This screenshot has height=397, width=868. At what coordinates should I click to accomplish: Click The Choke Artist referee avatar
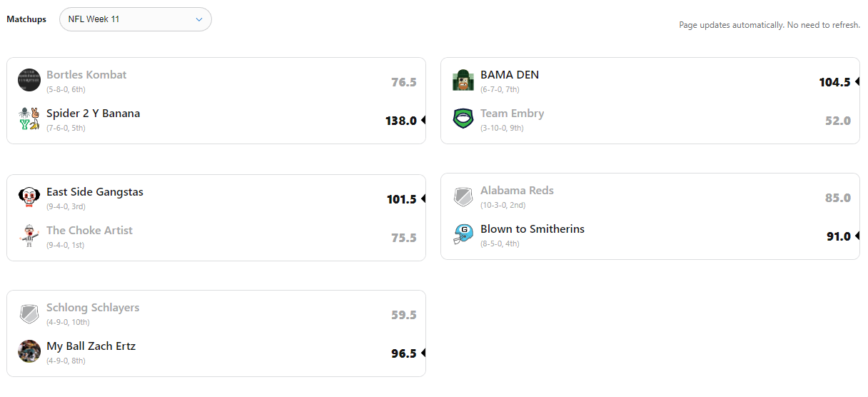(29, 236)
